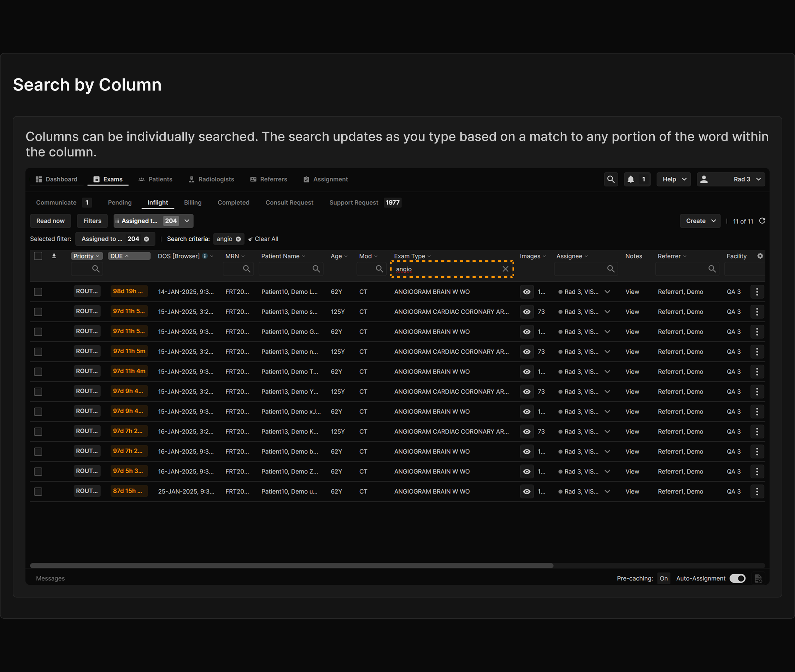The image size is (795, 672).
Task: Click the Filters button
Action: coord(92,221)
